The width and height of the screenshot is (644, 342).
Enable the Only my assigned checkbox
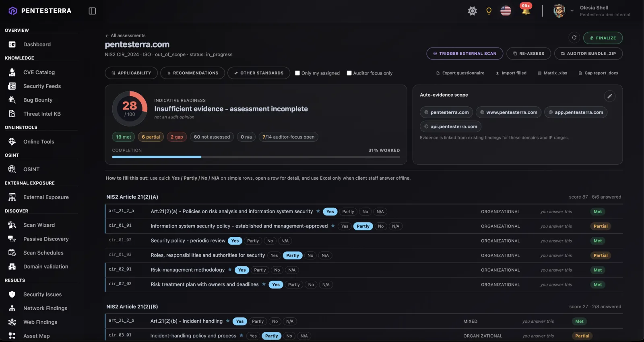pos(297,73)
